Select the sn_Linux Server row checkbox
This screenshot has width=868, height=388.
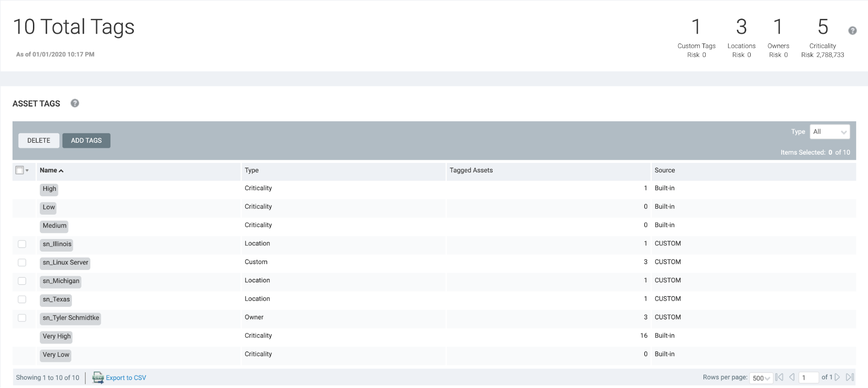click(x=22, y=262)
